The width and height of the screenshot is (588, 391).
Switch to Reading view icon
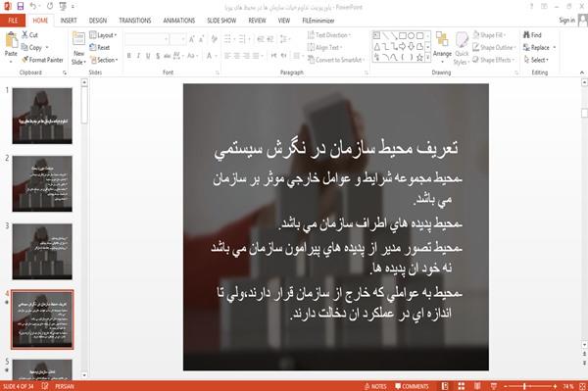477,386
